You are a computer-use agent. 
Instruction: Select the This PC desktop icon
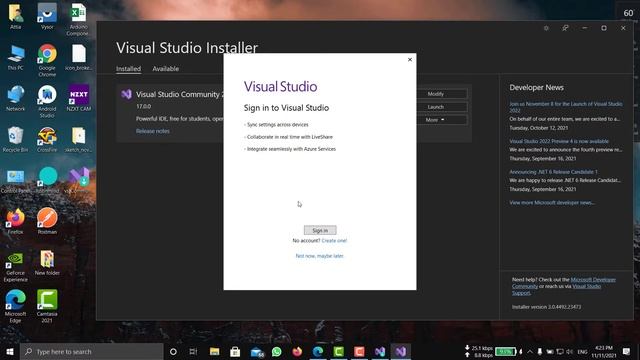click(16, 58)
